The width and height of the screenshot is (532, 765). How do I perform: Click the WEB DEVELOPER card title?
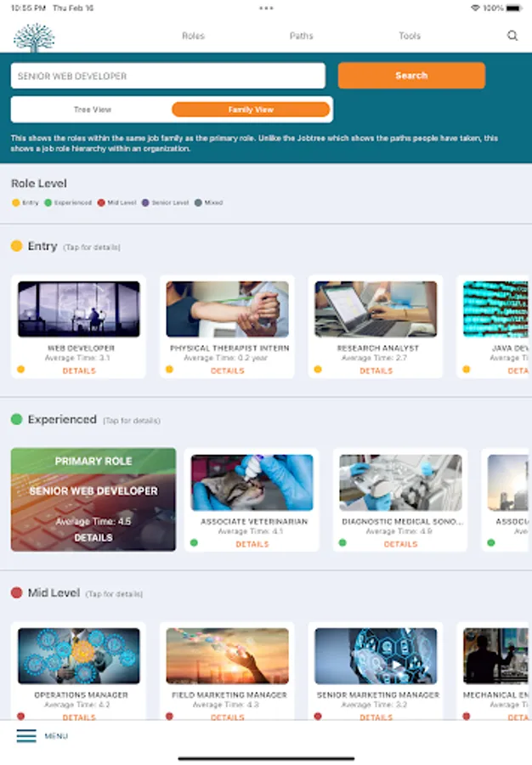81,348
